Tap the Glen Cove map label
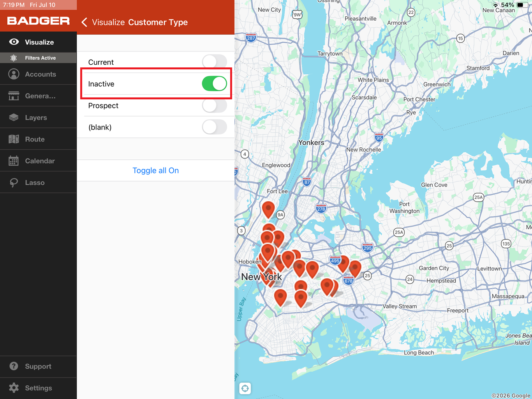This screenshot has width=532, height=399. (434, 185)
